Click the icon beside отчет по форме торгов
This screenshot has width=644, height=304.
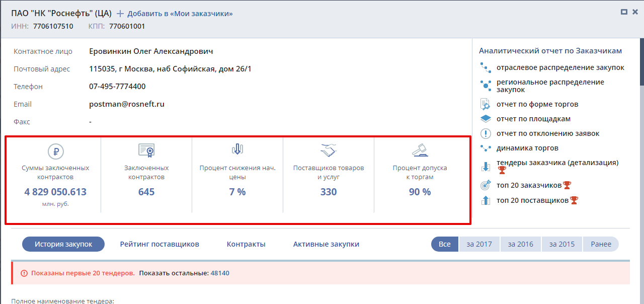(x=486, y=104)
